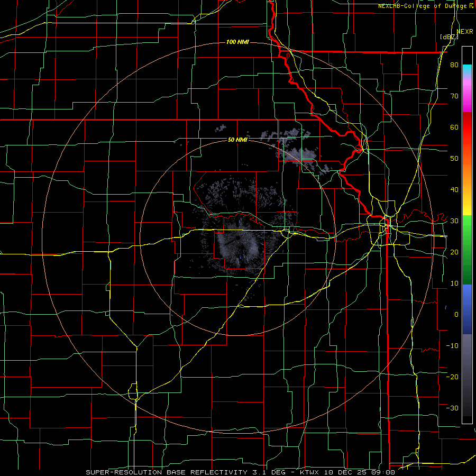Click the red segment of color bar
476x476 pixels.
(x=467, y=128)
